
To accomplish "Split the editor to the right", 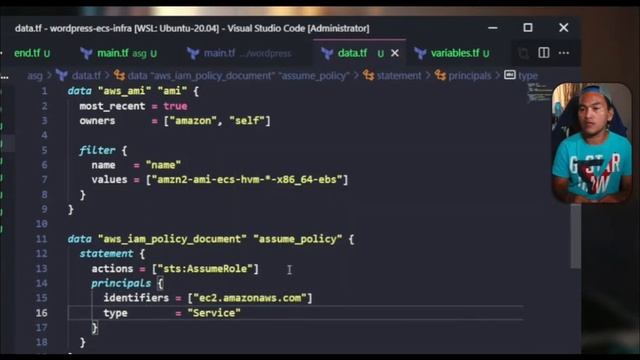I will 544,53.
